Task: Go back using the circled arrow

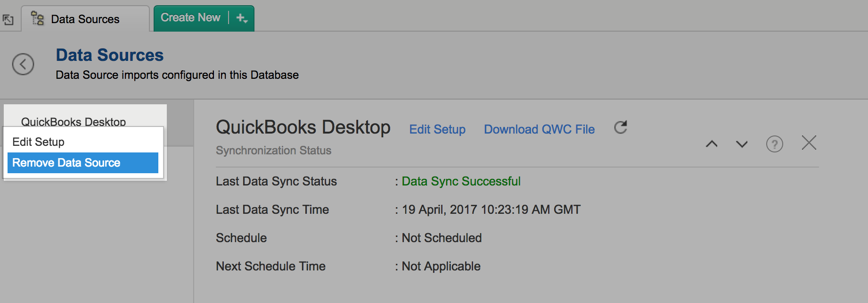Action: [x=23, y=64]
